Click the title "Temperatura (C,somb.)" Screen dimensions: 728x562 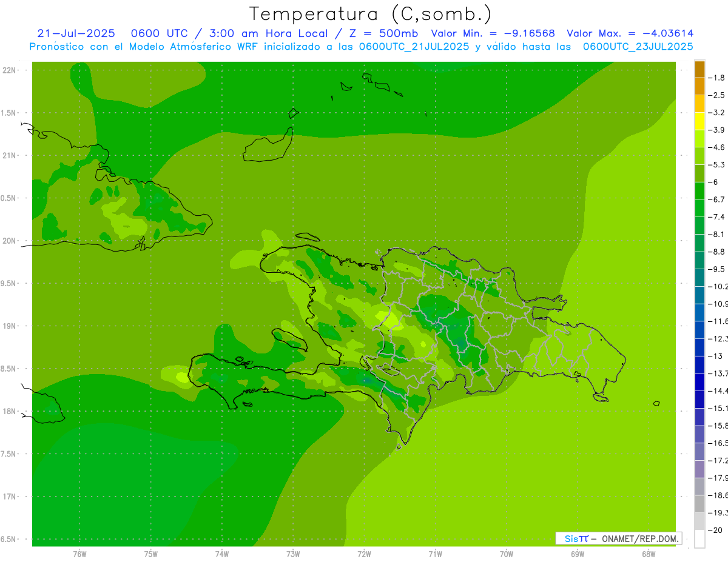coord(370,14)
